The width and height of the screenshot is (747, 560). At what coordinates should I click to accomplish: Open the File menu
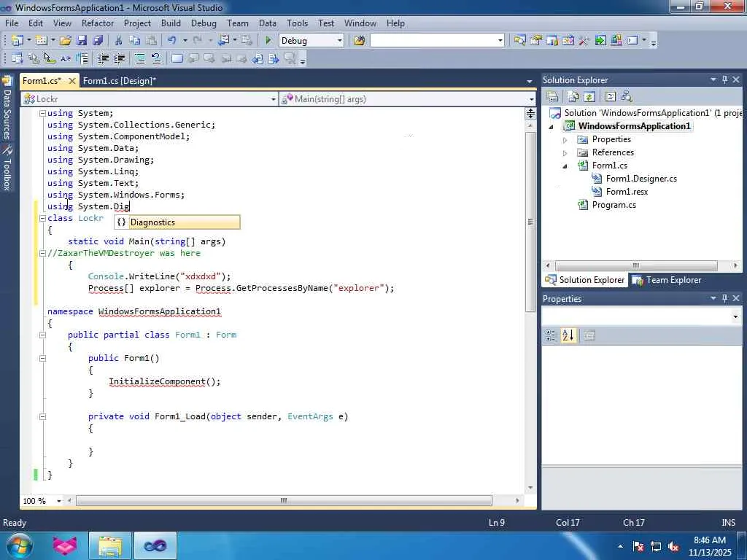tap(12, 23)
